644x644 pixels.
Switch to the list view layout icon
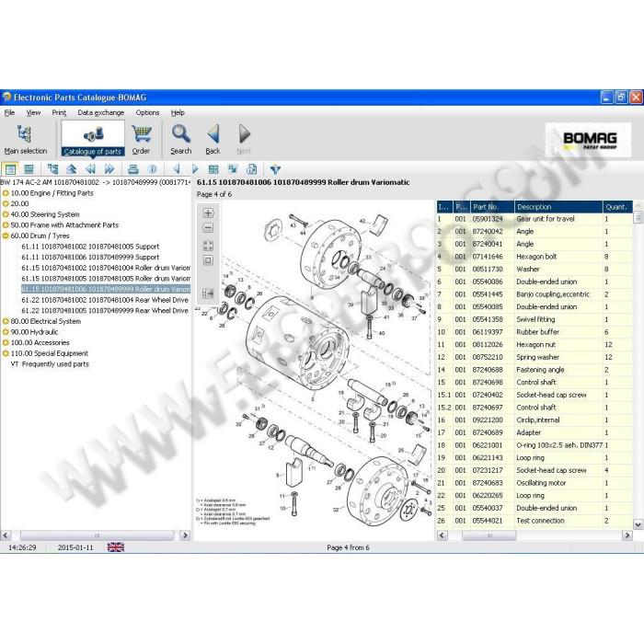point(29,169)
